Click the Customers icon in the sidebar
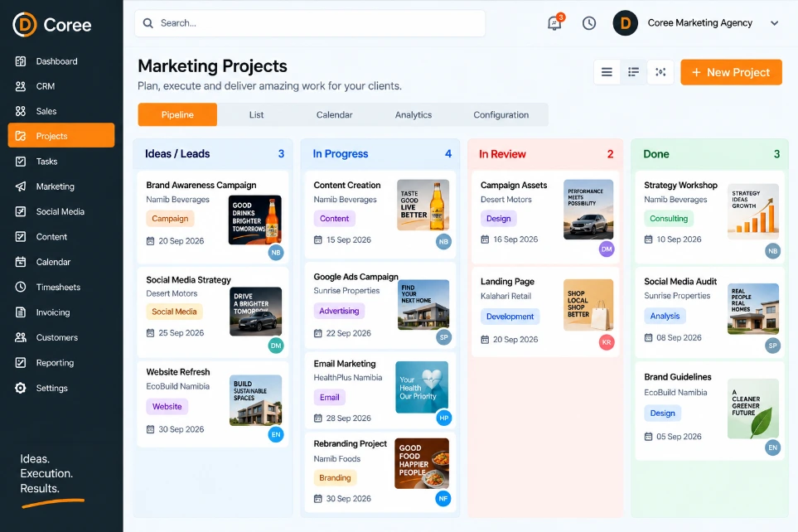 click(x=21, y=337)
